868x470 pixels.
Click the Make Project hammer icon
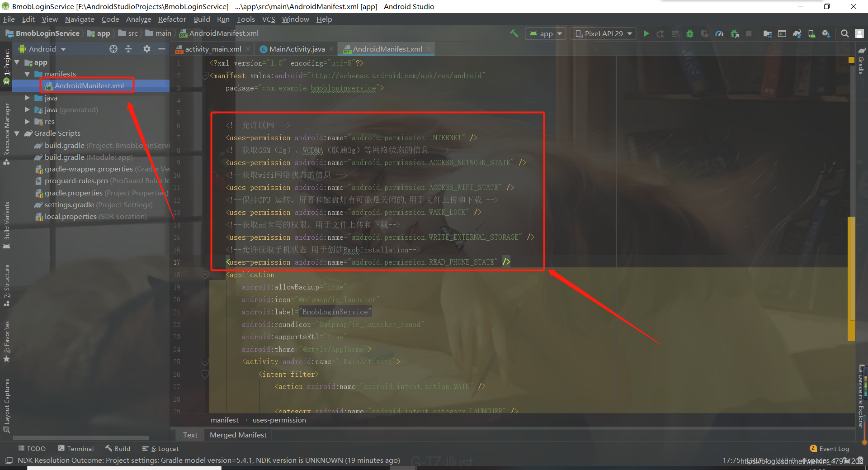coord(514,33)
